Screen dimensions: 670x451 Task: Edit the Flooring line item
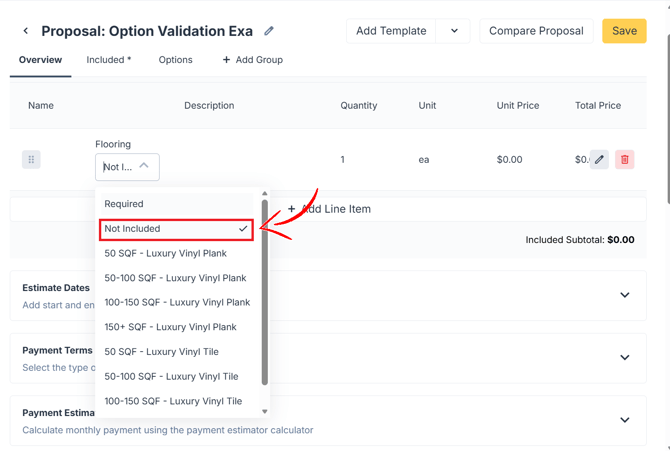pos(599,159)
